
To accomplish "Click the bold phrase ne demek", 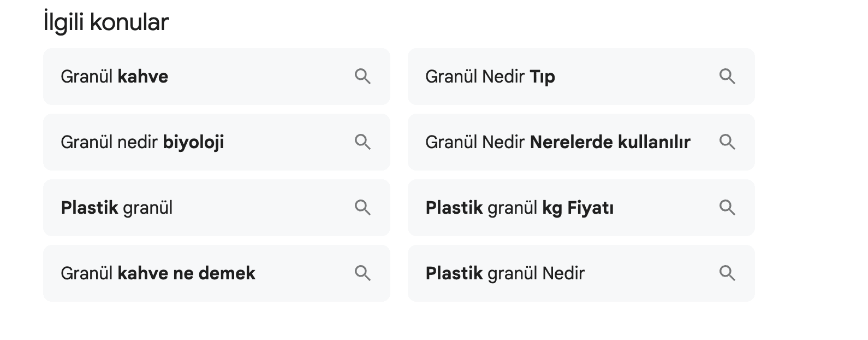I will [x=214, y=273].
